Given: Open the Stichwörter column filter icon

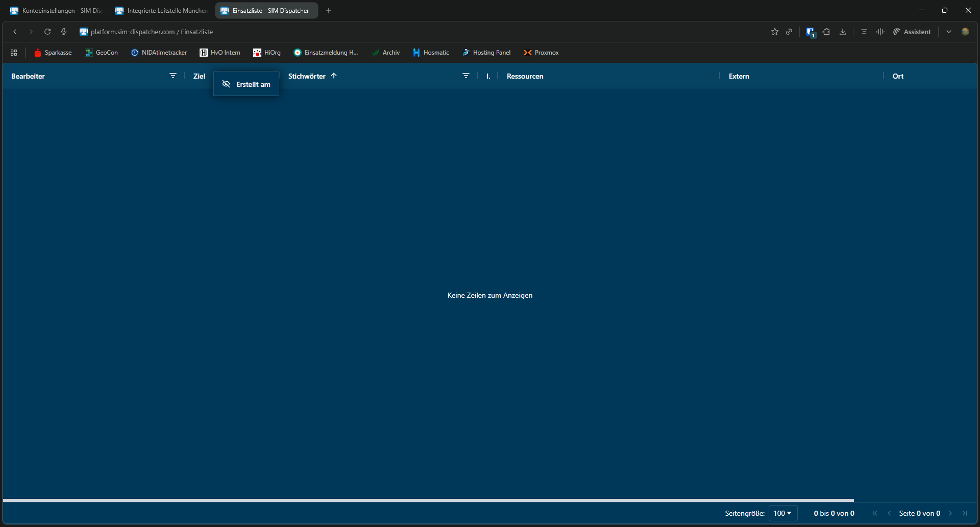Looking at the screenshot, I should tap(465, 76).
